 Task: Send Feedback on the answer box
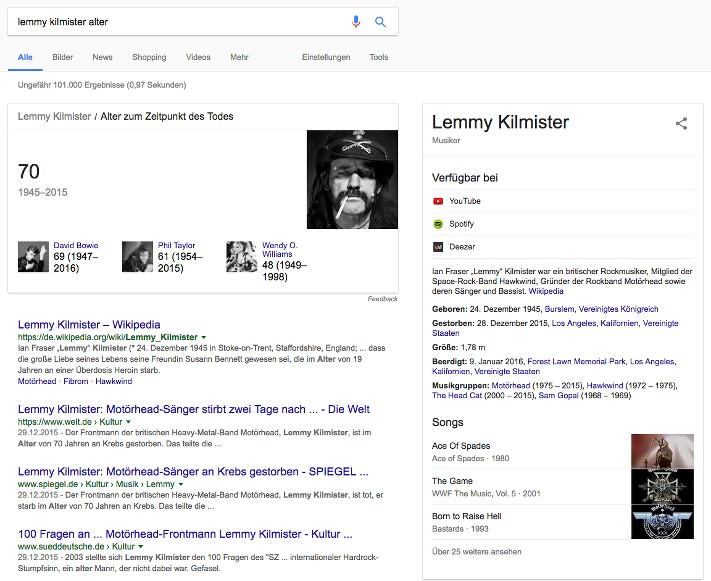[x=382, y=299]
